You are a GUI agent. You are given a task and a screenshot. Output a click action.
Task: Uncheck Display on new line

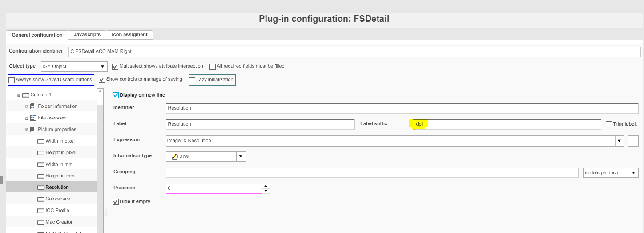click(116, 95)
